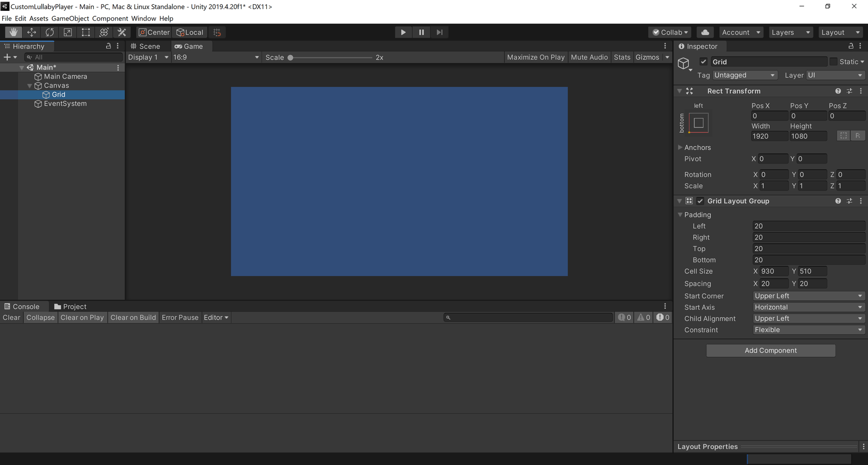Viewport: 868px width, 465px height.
Task: Toggle the Inspector panel lock
Action: click(x=851, y=46)
